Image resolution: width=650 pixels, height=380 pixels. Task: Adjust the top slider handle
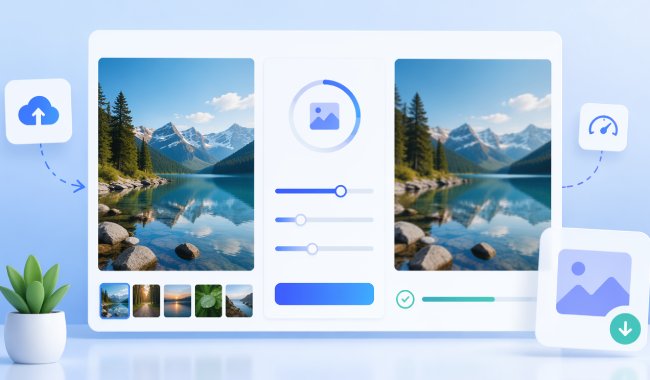[341, 191]
